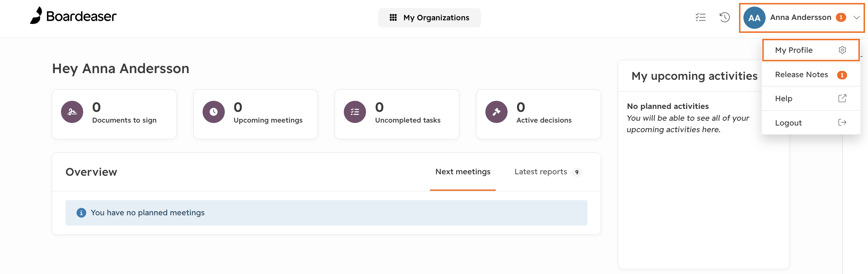This screenshot has height=274, width=868.
Task: Click the Active decisions gavel icon
Action: pos(496,112)
